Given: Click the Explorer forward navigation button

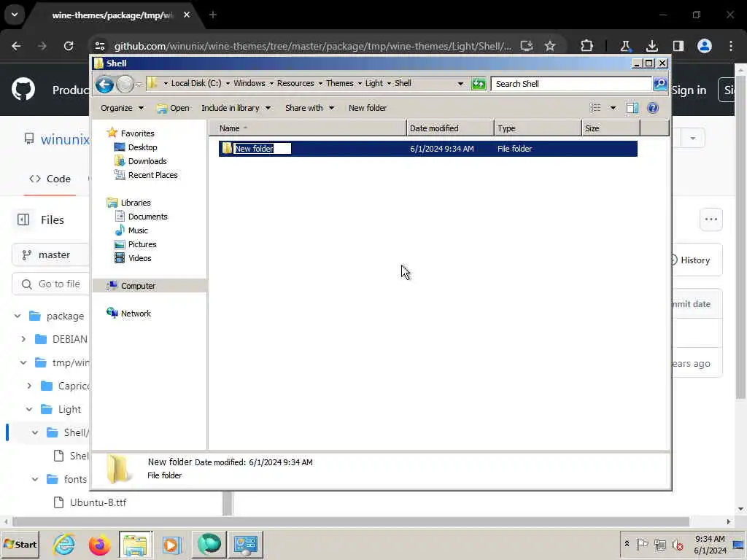Looking at the screenshot, I should 125,85.
